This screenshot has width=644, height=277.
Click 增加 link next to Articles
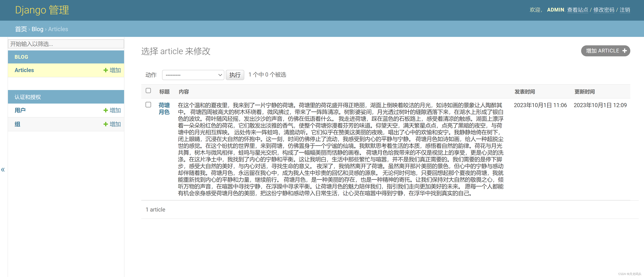click(x=115, y=70)
